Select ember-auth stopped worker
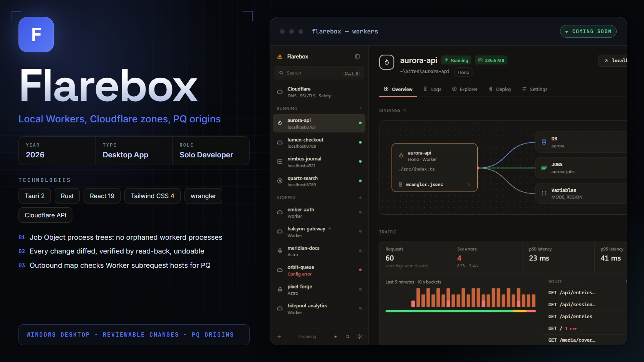 [319, 213]
